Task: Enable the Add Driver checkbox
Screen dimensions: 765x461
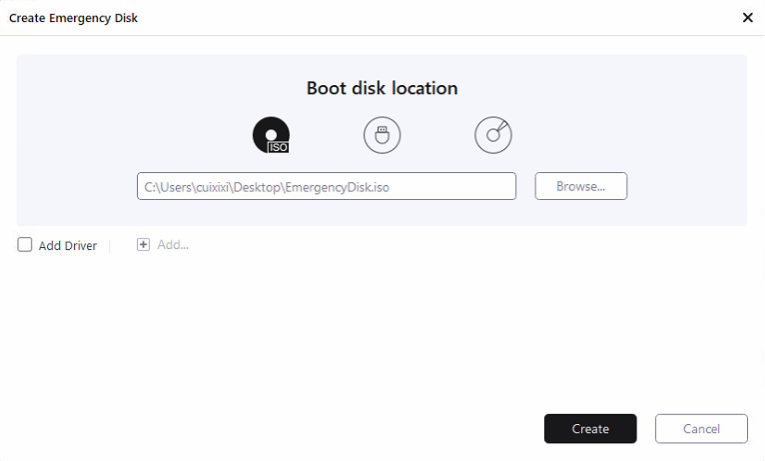Action: [x=25, y=244]
